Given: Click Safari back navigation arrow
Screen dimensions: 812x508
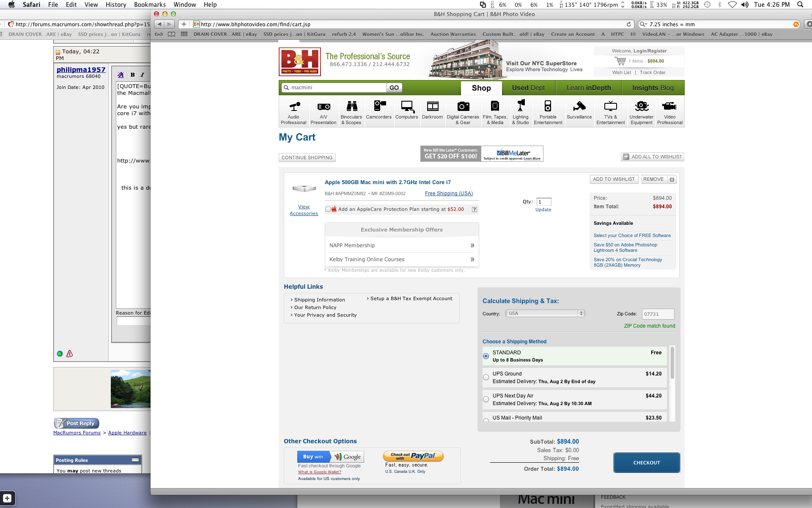Looking at the screenshot, I should click(159, 24).
